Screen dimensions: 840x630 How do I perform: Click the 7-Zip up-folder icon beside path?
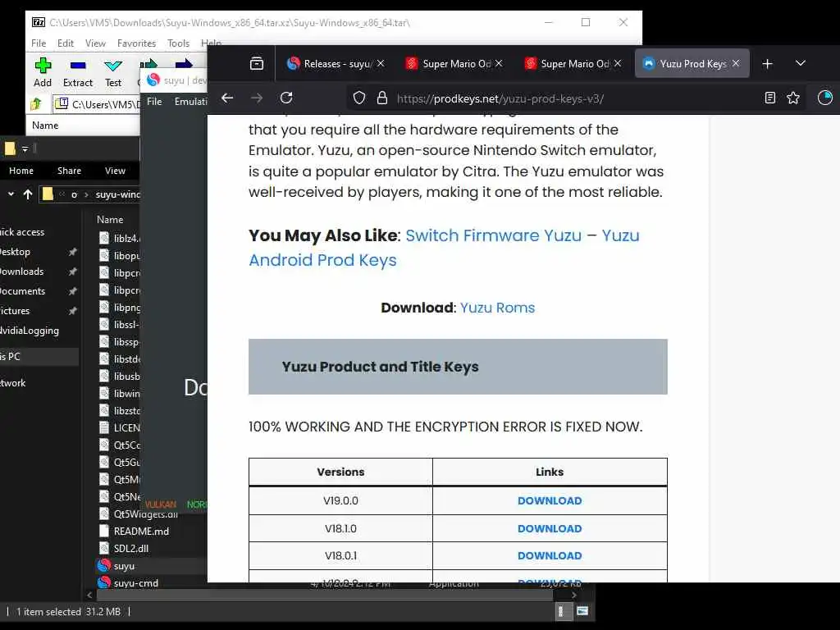[x=36, y=104]
